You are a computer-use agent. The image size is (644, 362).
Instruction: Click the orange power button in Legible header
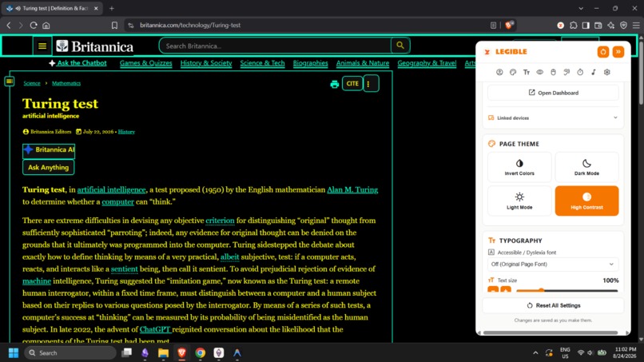coord(603,52)
